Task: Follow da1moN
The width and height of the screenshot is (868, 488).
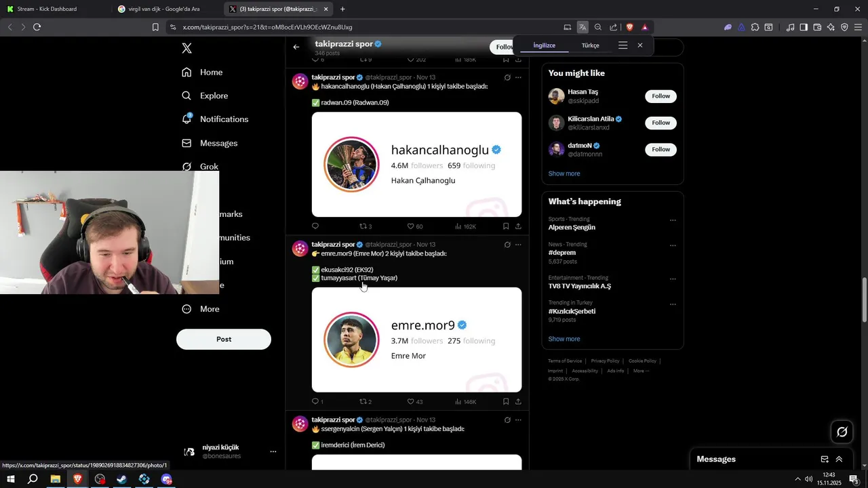Action: click(660, 149)
